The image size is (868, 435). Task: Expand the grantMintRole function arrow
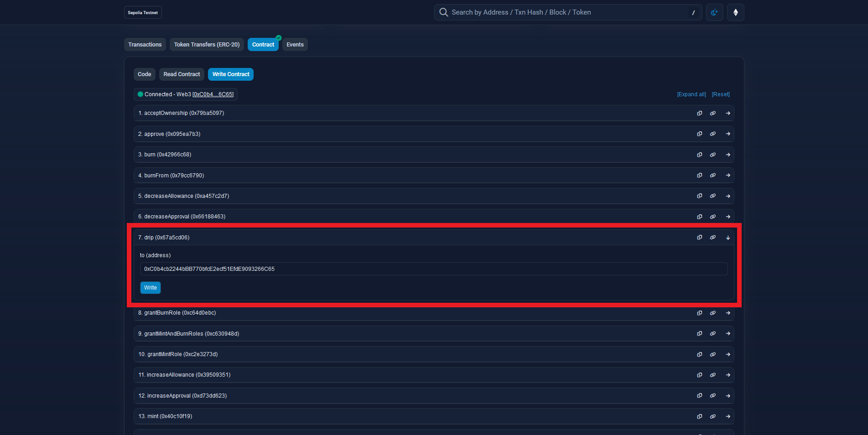728,354
